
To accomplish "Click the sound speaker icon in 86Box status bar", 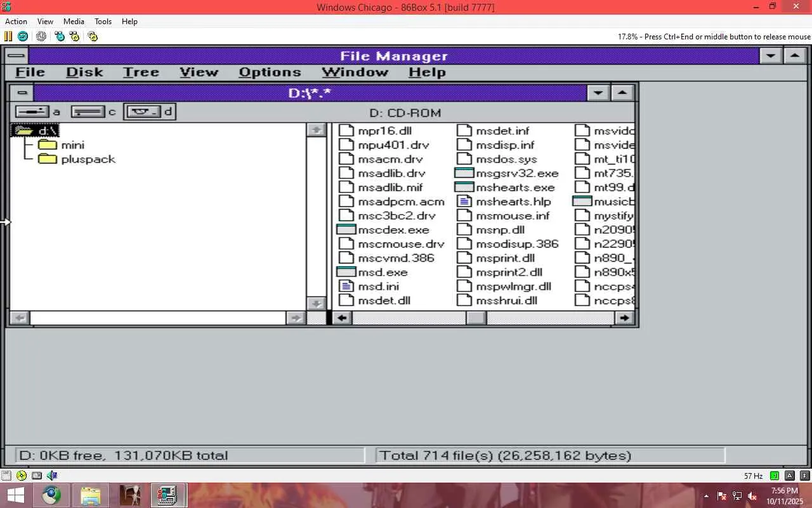I will pos(52,475).
